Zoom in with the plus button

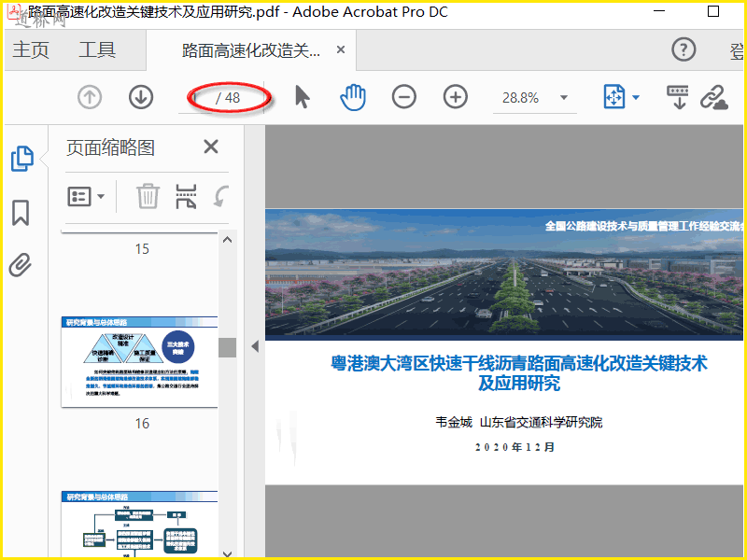(x=456, y=97)
